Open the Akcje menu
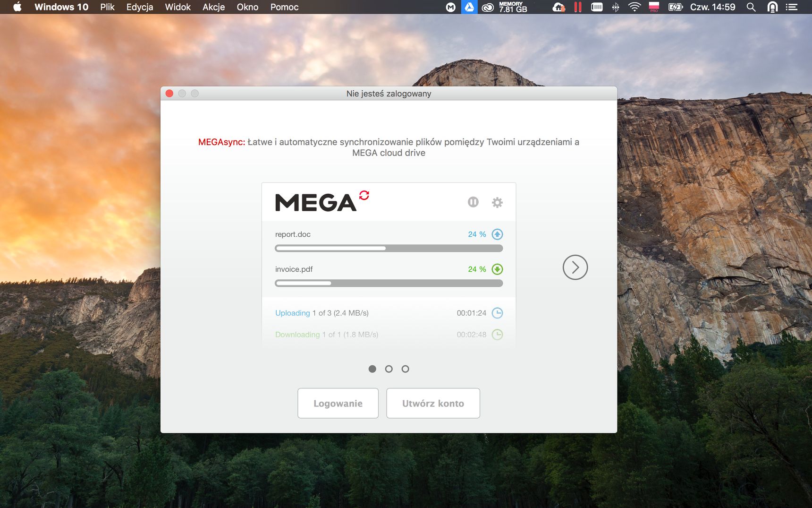Image resolution: width=812 pixels, height=508 pixels. point(214,7)
